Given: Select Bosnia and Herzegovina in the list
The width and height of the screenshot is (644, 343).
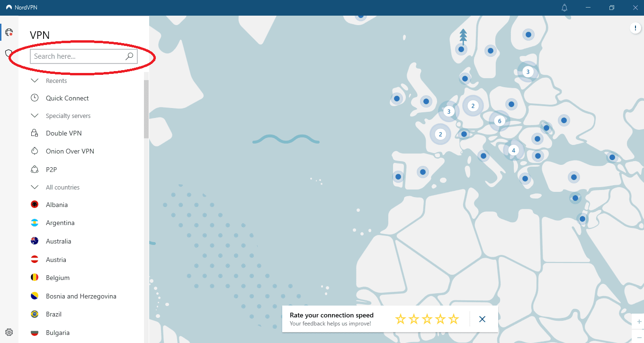Looking at the screenshot, I should pyautogui.click(x=81, y=296).
